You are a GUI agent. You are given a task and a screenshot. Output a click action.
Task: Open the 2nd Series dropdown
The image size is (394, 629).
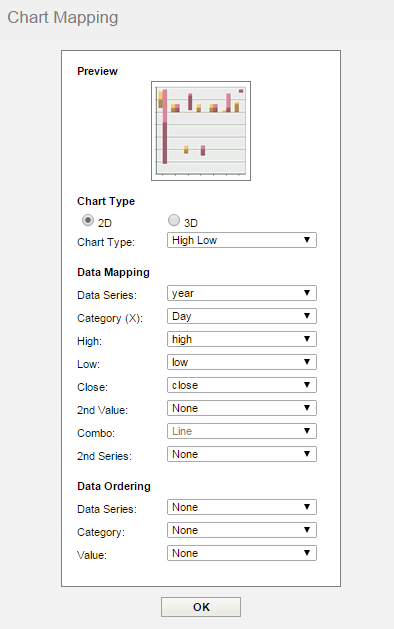(x=242, y=454)
